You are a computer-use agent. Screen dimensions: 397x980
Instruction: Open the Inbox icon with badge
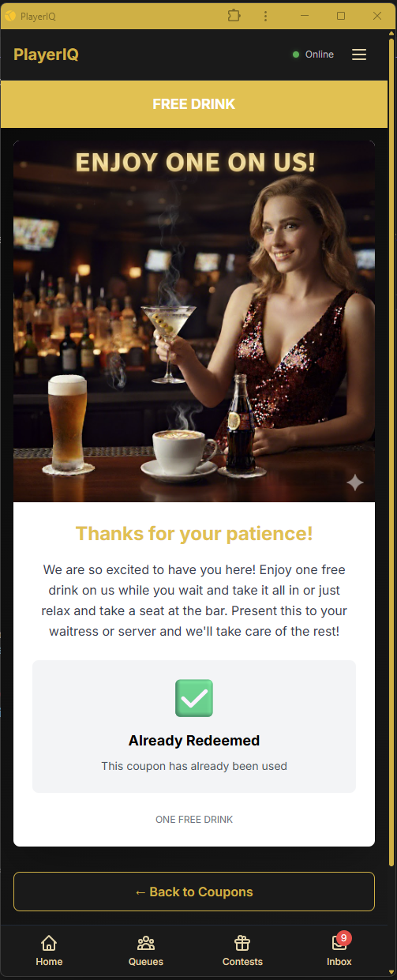click(x=339, y=943)
